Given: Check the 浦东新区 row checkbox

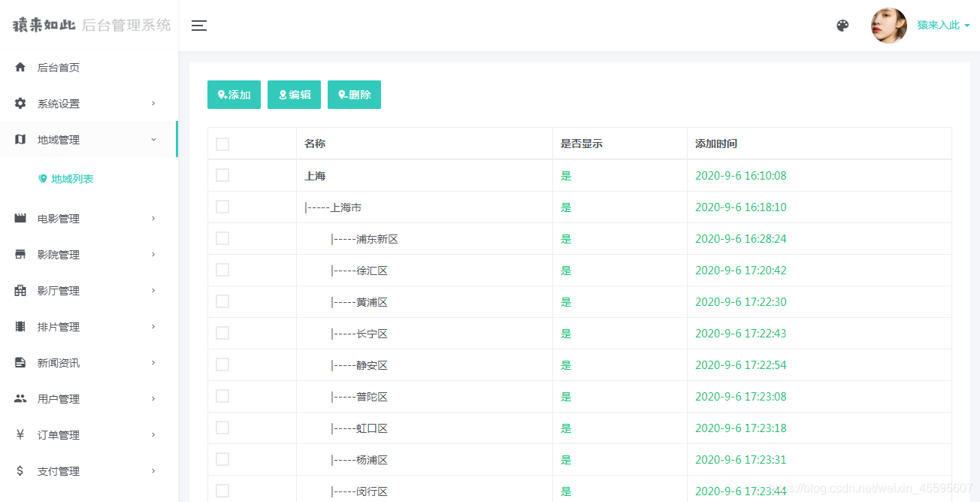Looking at the screenshot, I should 222,238.
